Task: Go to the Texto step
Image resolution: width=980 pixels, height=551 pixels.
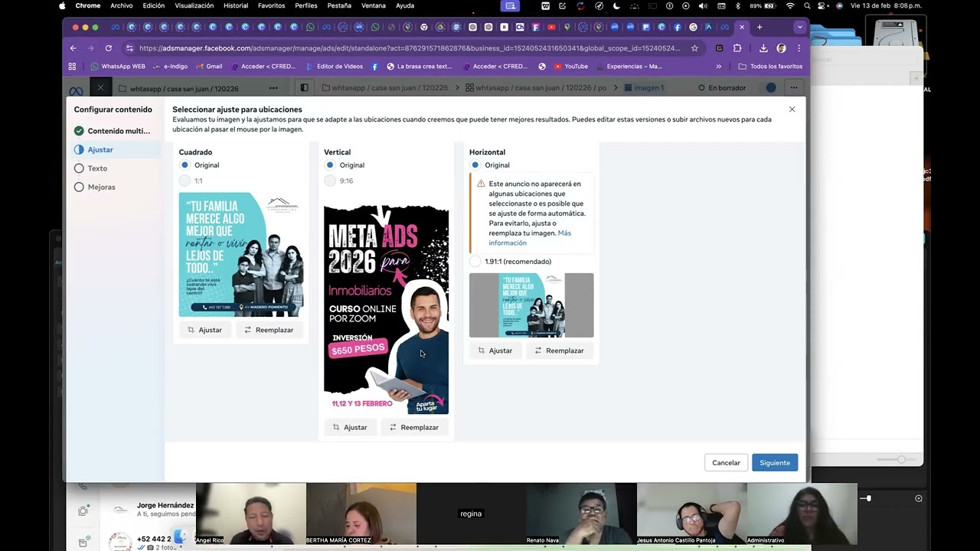Action: click(x=90, y=168)
